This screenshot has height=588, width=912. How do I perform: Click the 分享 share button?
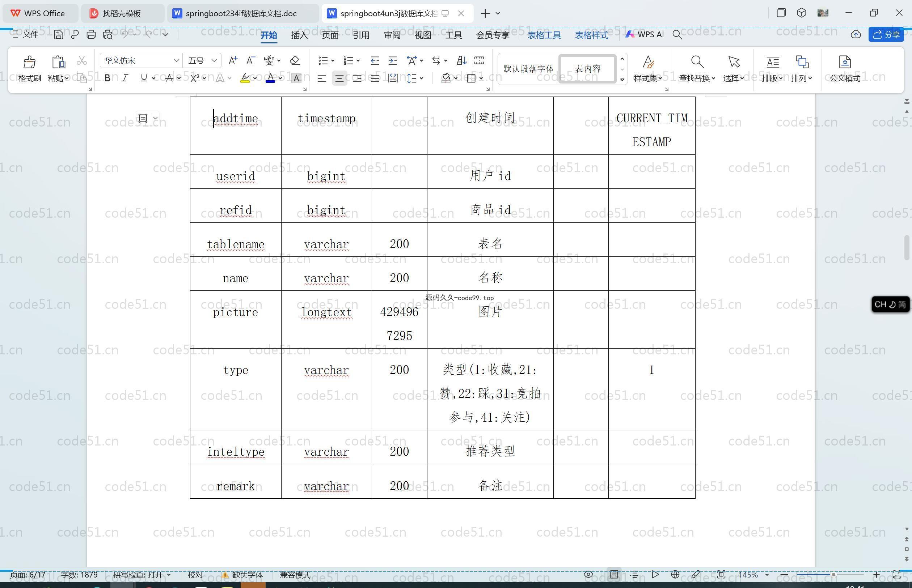pos(886,35)
